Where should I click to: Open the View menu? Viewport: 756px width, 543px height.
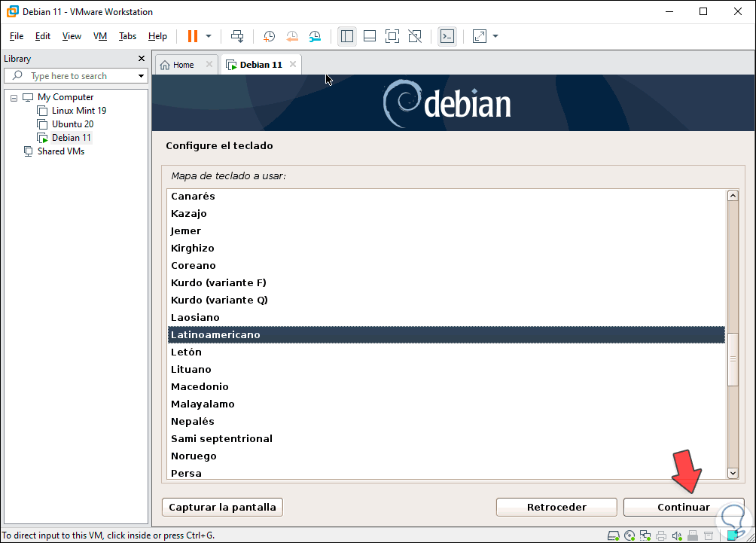72,36
